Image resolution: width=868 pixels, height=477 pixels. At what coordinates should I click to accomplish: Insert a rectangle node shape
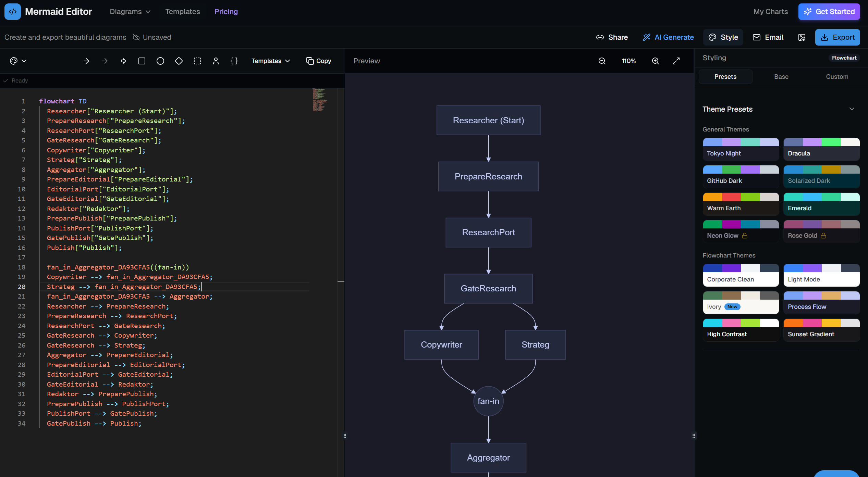(142, 61)
